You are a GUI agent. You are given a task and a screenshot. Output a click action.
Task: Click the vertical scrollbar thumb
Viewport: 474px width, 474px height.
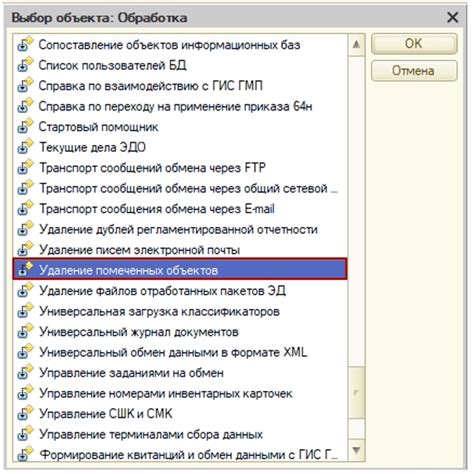[x=356, y=393]
